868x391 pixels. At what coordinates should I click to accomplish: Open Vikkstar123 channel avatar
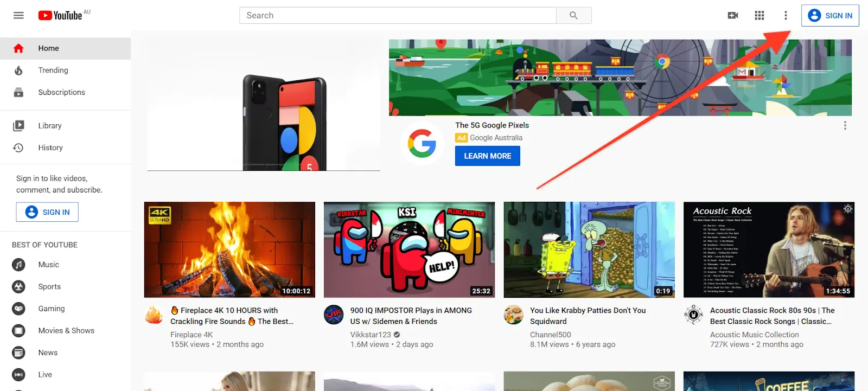[x=334, y=315]
